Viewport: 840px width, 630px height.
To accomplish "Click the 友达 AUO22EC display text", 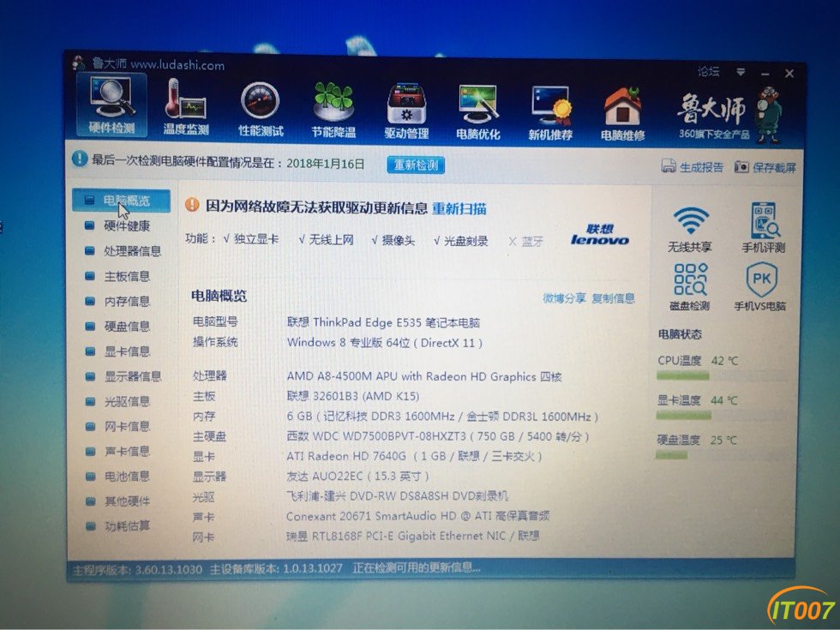I will (x=357, y=477).
